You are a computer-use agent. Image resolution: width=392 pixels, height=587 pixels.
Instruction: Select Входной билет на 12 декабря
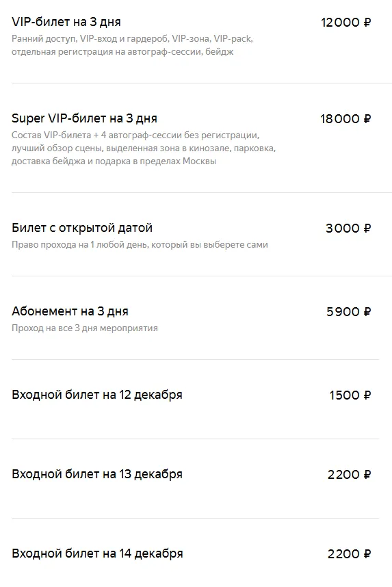tap(97, 395)
